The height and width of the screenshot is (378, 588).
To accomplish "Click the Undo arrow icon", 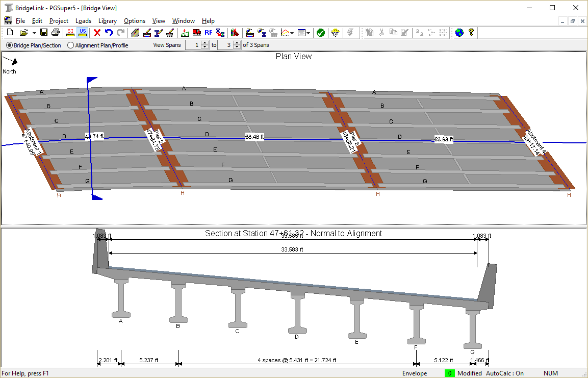I will click(x=109, y=32).
